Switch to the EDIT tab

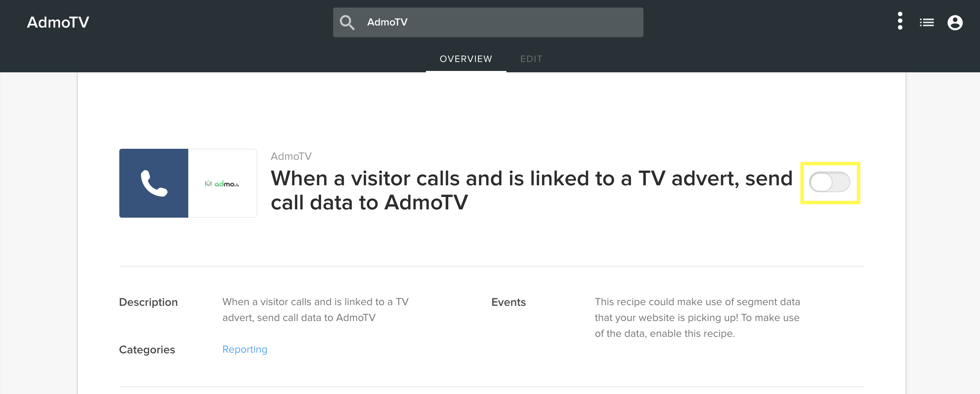click(x=531, y=59)
